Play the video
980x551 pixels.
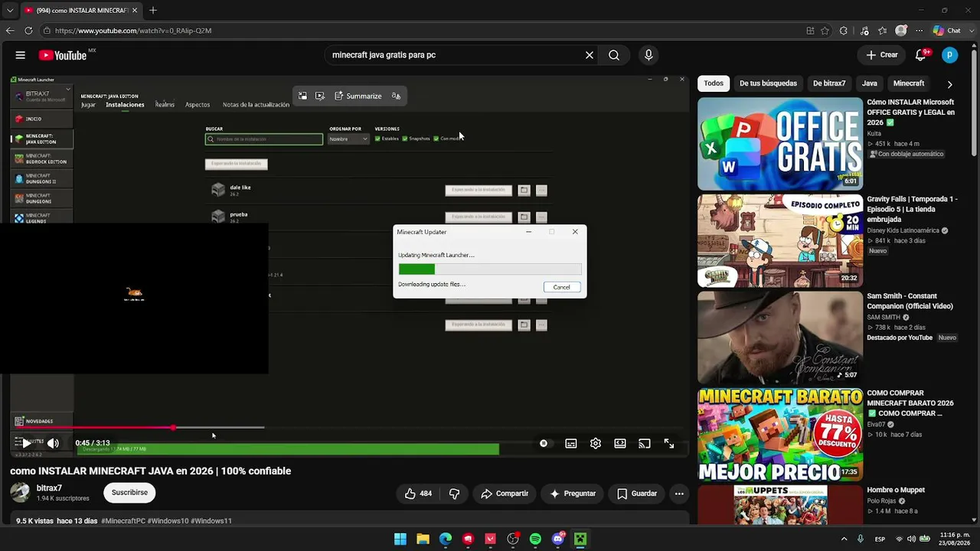pyautogui.click(x=26, y=443)
